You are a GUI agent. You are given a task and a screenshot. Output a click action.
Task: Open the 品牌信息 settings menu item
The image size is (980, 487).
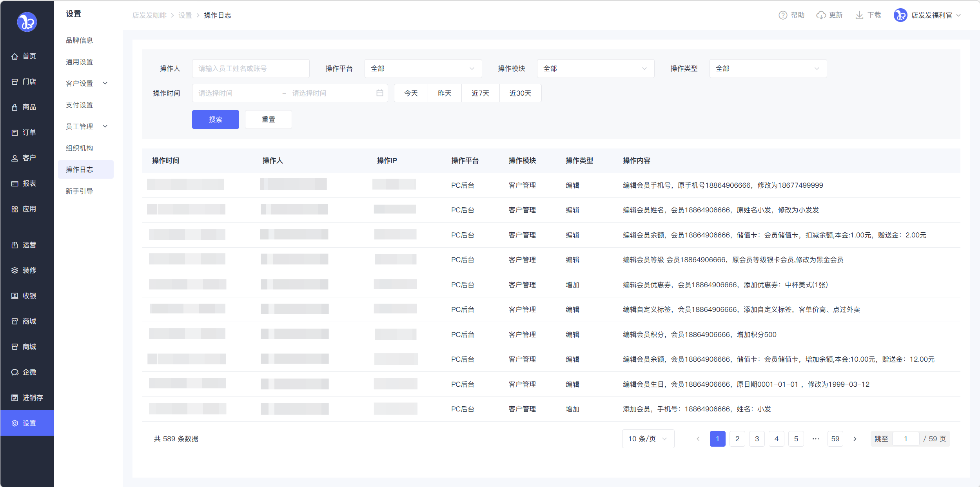point(80,40)
